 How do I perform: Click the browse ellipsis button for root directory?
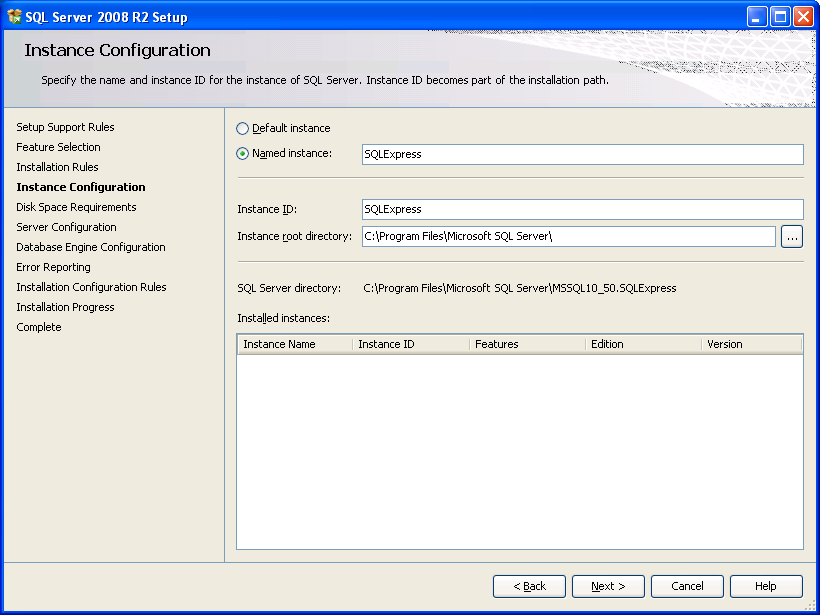(792, 237)
